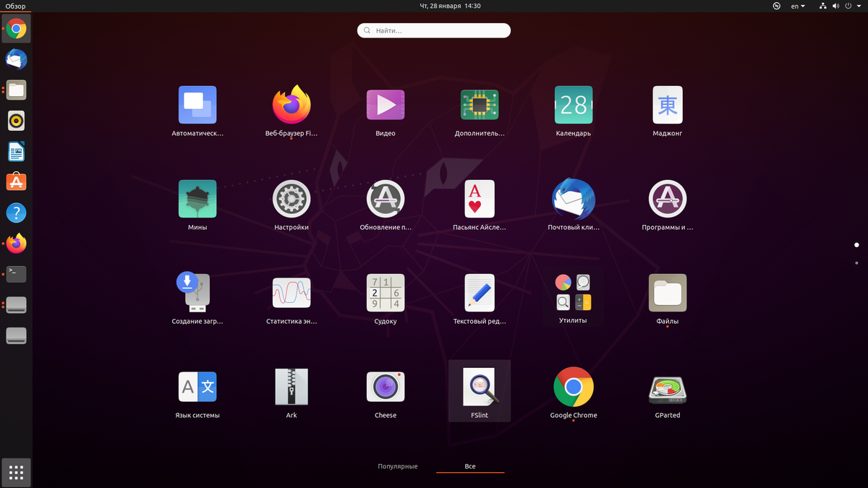868x488 pixels.
Task: Open Power Statistics app
Action: (292, 293)
